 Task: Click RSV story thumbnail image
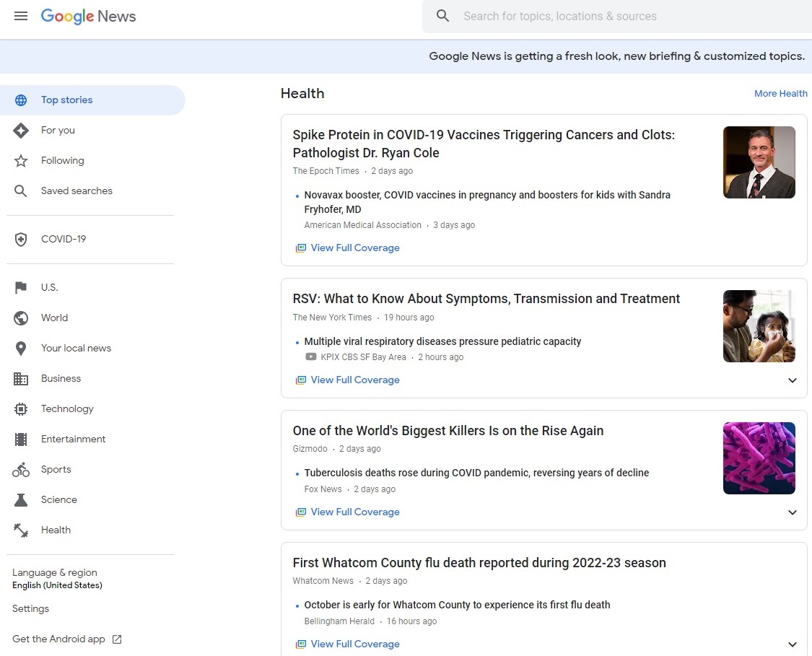click(759, 326)
